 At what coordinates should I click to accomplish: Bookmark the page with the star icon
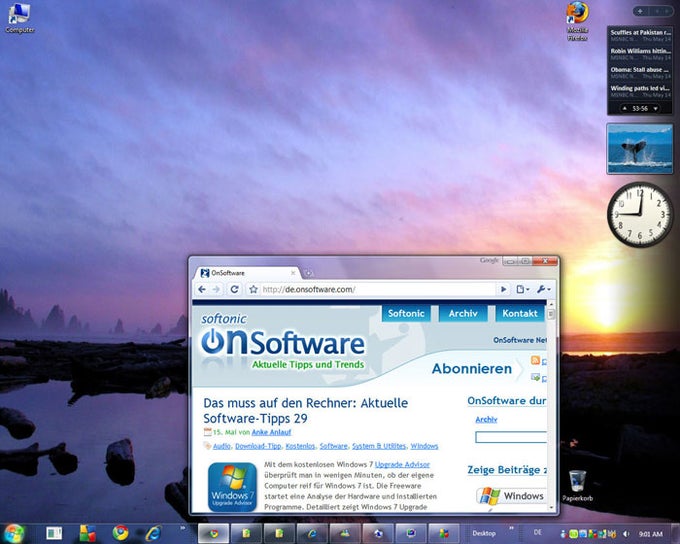[x=254, y=289]
